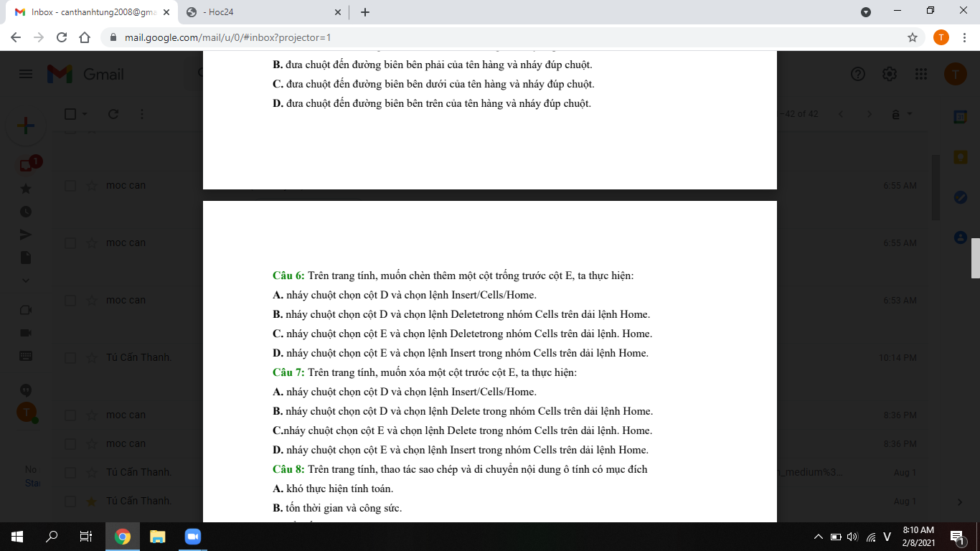The image size is (980, 551).
Task: Open Windows Start menu
Action: coord(17,537)
